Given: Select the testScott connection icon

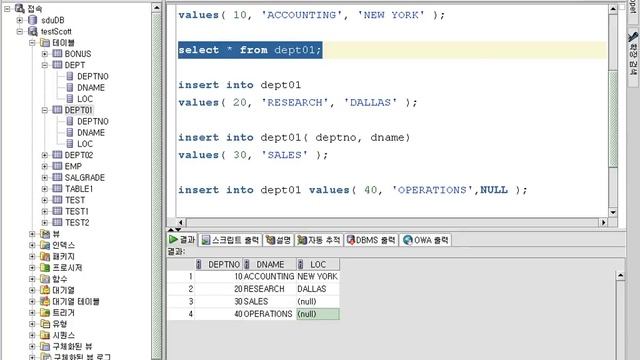Looking at the screenshot, I should [x=33, y=31].
